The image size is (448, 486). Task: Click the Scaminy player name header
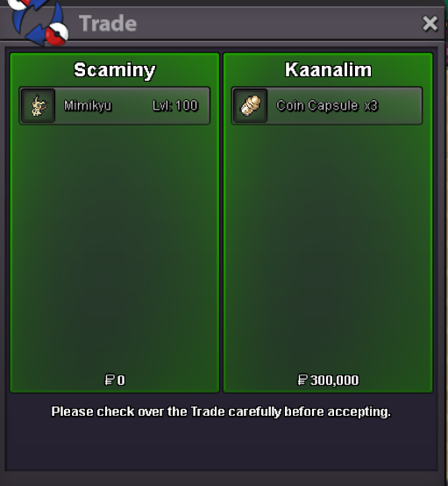click(x=115, y=70)
